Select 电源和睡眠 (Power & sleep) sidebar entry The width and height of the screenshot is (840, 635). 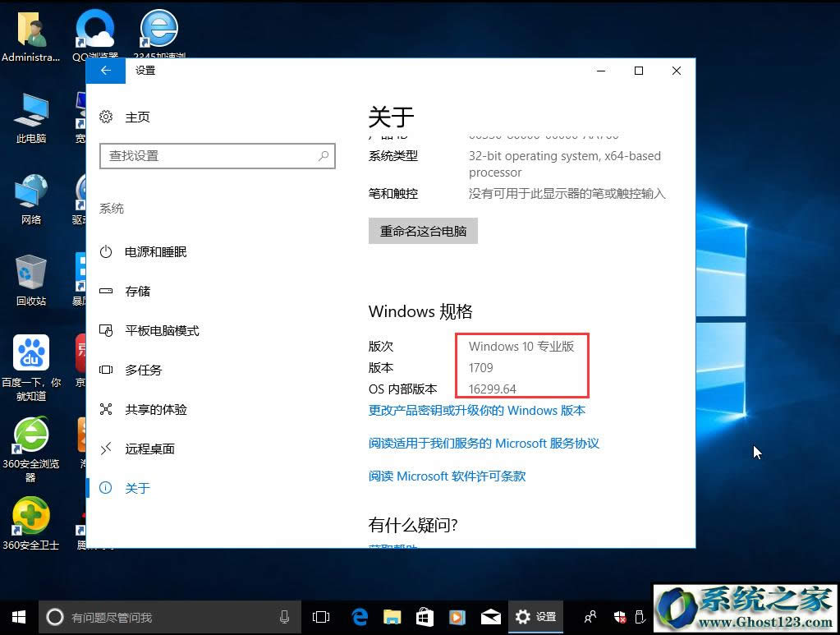coord(154,252)
